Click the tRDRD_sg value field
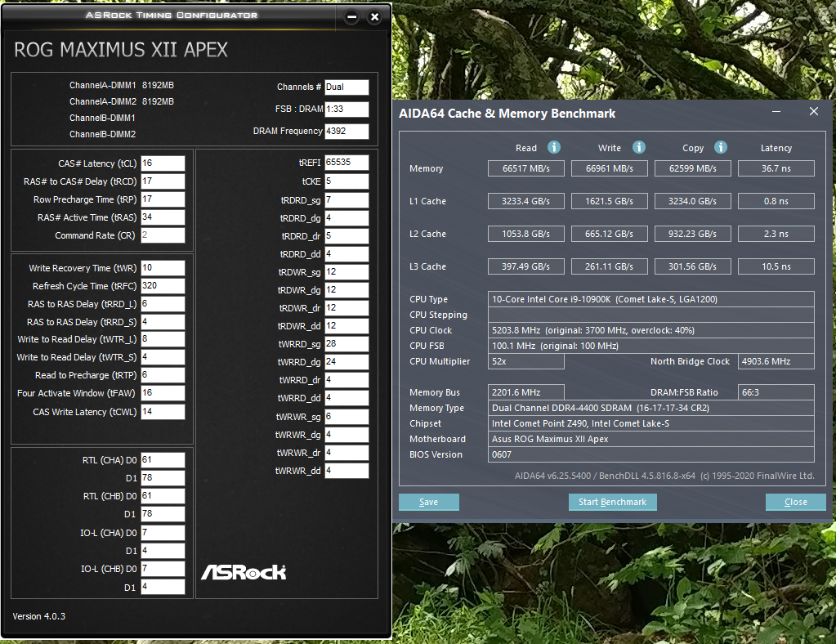Image resolution: width=836 pixels, height=644 pixels. pos(346,200)
